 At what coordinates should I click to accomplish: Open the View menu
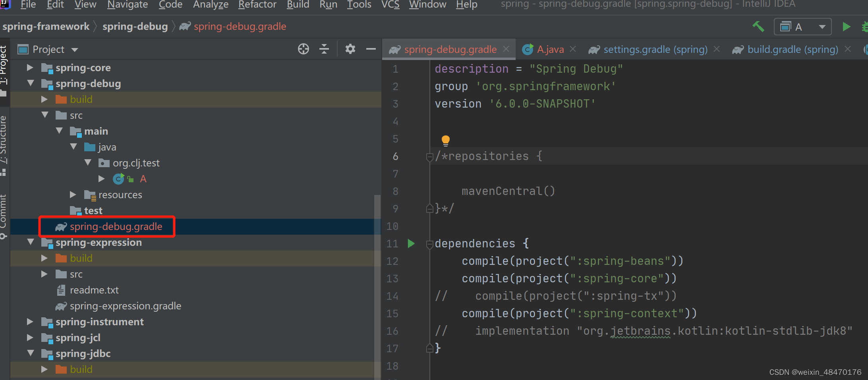coord(85,5)
